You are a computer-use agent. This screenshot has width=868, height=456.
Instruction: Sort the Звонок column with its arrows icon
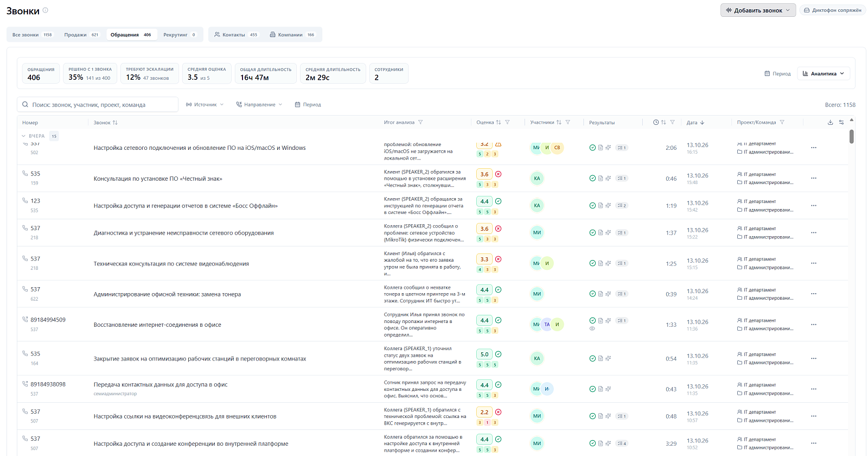point(115,123)
